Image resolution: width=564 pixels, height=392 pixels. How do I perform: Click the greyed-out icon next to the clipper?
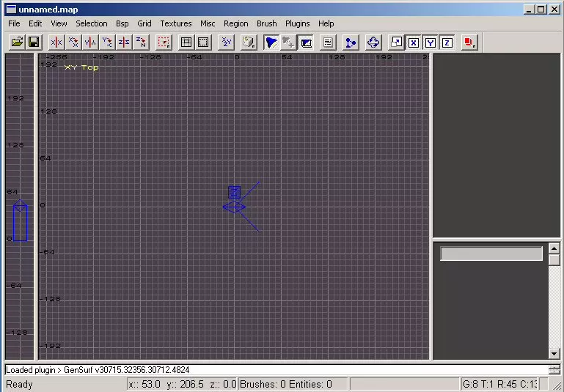[x=288, y=42]
